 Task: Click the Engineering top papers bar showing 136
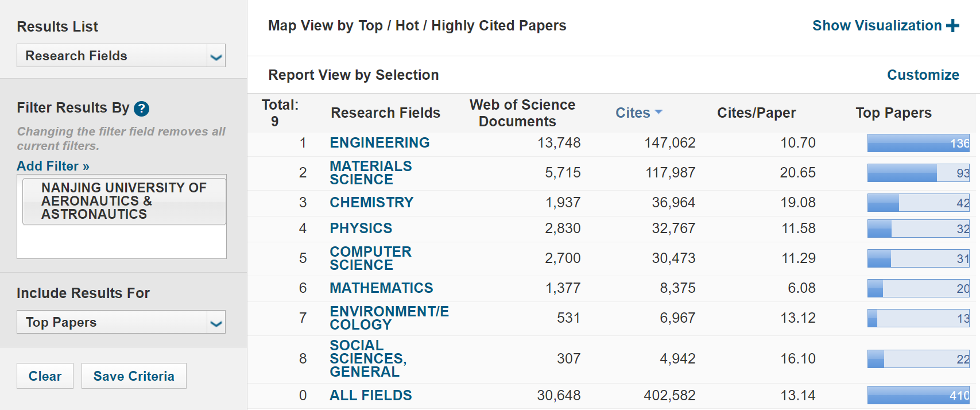pos(918,143)
